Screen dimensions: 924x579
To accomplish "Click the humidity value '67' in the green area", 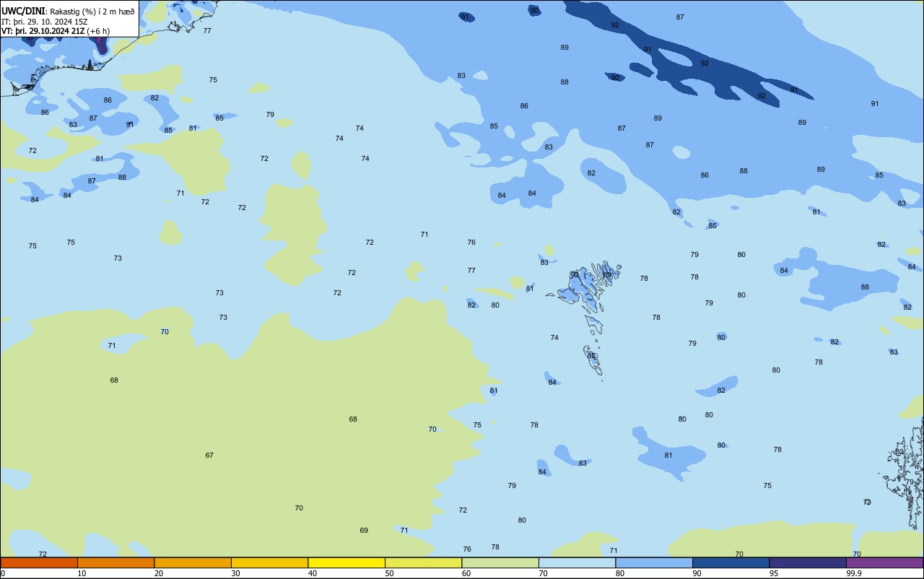I will [209, 455].
